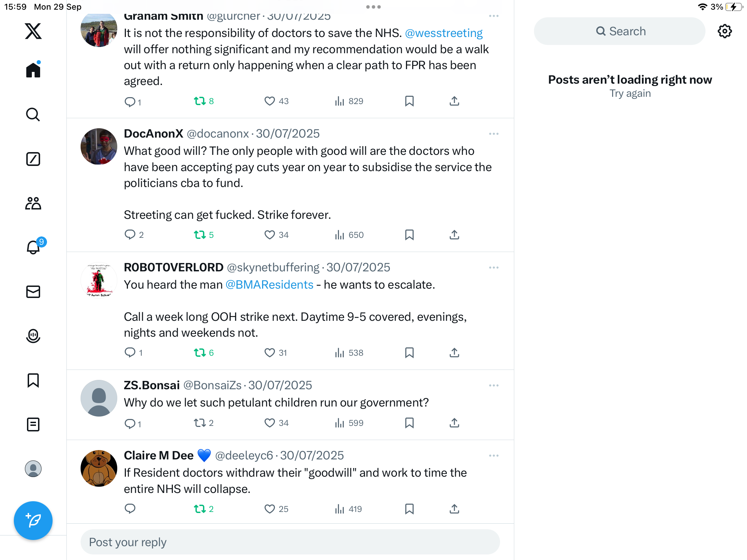This screenshot has height=560, width=747.
Task: Like DocAnonX's post
Action: coord(269,235)
